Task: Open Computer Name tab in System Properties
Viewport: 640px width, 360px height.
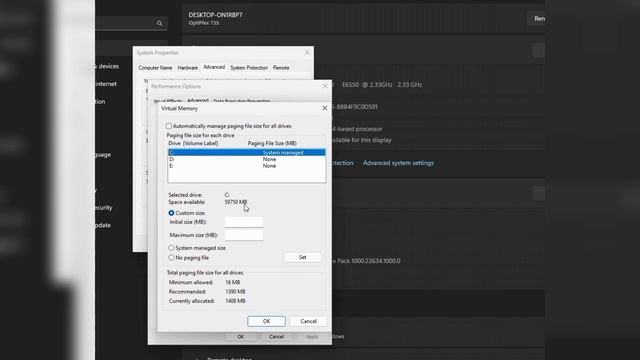Action: coord(155,68)
